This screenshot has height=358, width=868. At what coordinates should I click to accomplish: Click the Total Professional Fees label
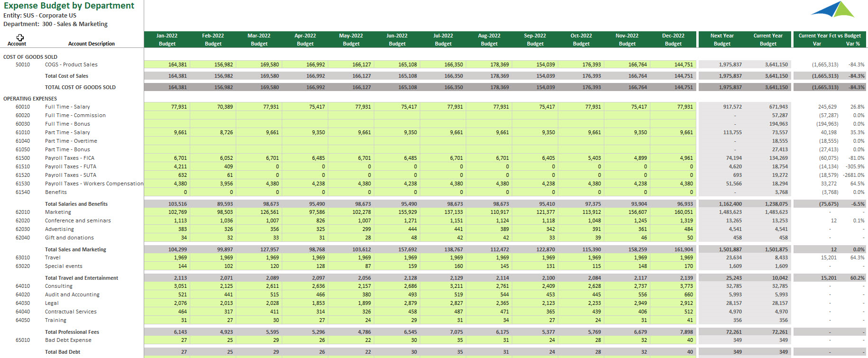pyautogui.click(x=72, y=332)
